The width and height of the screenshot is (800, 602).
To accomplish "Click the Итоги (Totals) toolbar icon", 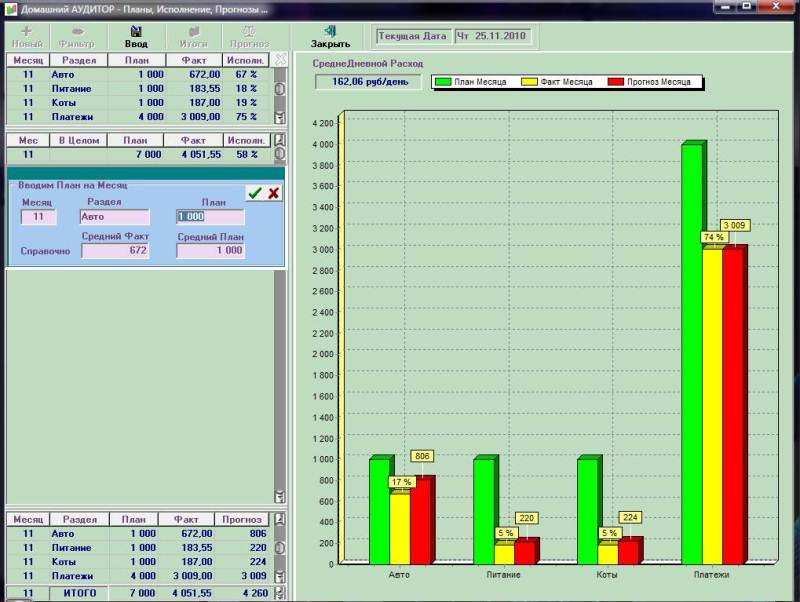I will [x=193, y=37].
